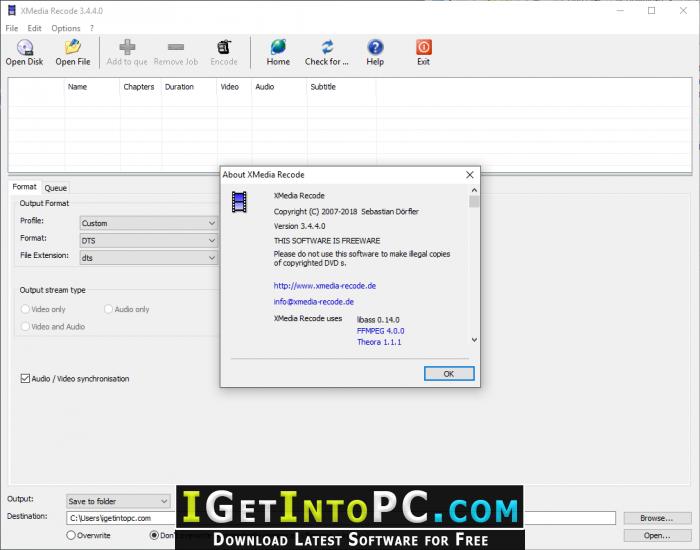Image resolution: width=700 pixels, height=550 pixels.
Task: Open the Theora 1.1.1 link
Action: [379, 342]
